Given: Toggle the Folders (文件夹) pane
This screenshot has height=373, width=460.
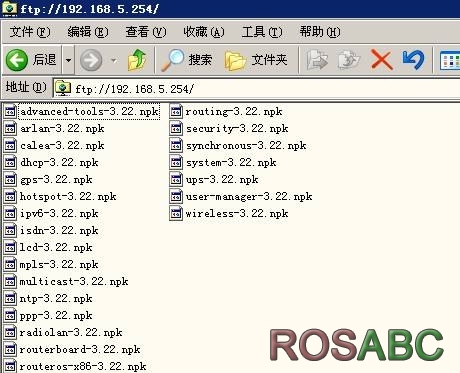Looking at the screenshot, I should click(256, 60).
